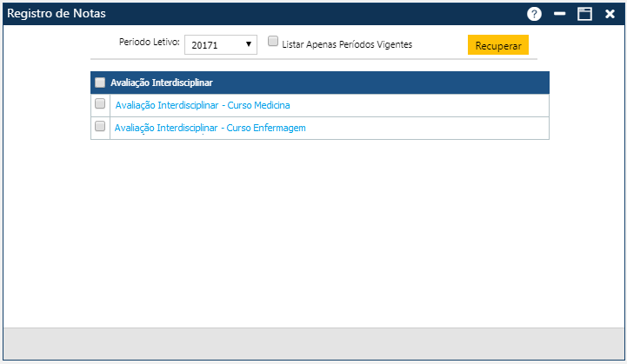Click the blank area of the Curso Medicina row
Viewport: 627px width, 364px height.
(417, 105)
